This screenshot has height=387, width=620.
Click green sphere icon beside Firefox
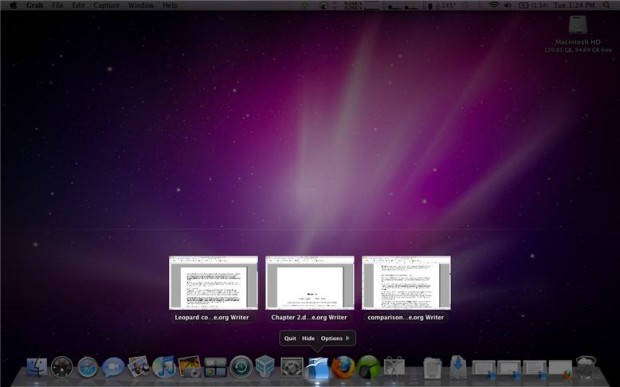coord(369,367)
